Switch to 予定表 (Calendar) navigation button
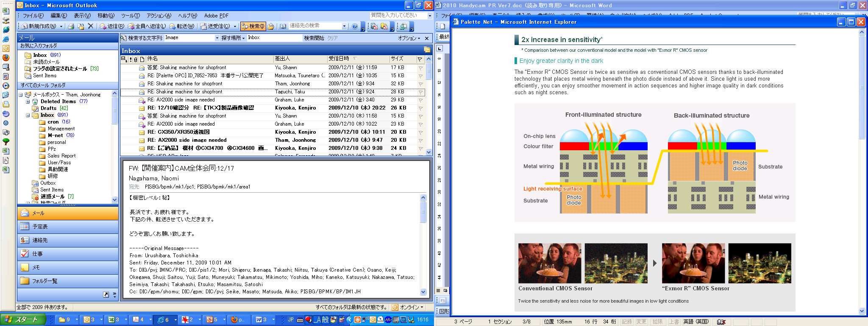Image resolution: width=868 pixels, height=326 pixels. (68, 227)
